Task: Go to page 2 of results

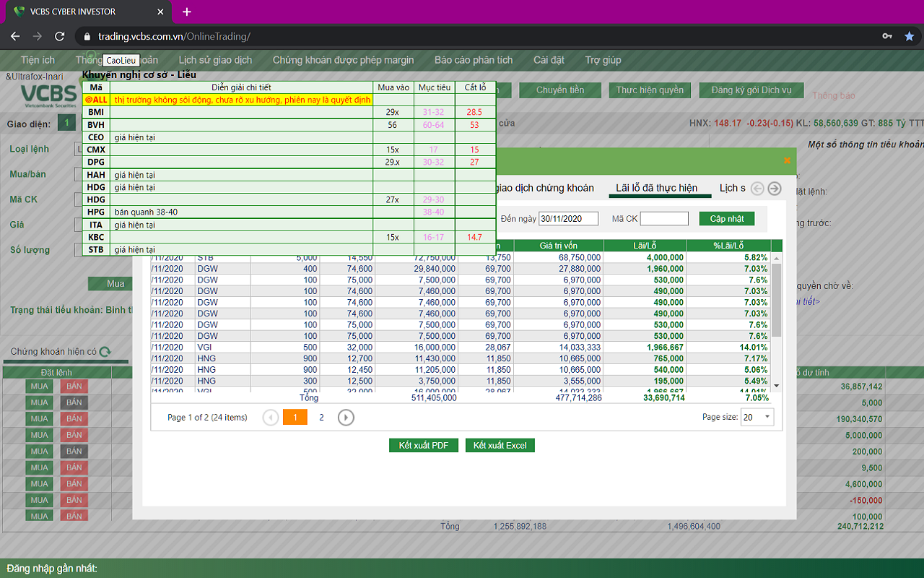Action: (x=321, y=417)
